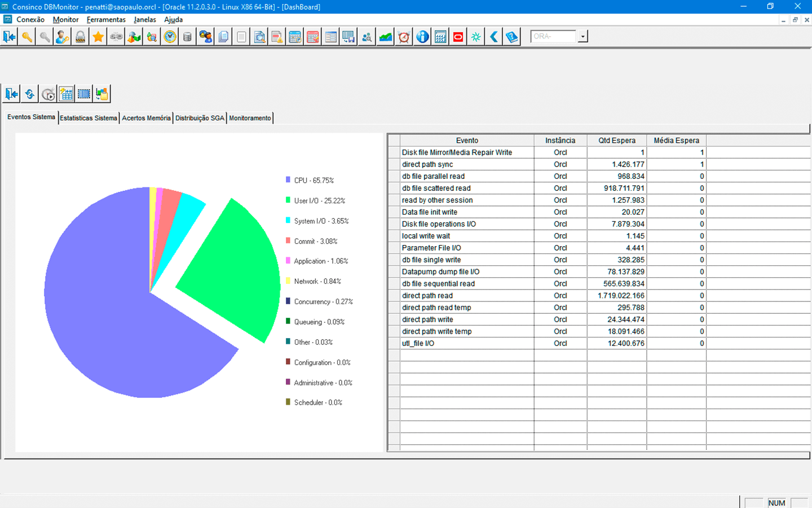The image size is (812, 508).
Task: Click the gold star favorites icon
Action: pyautogui.click(x=98, y=37)
